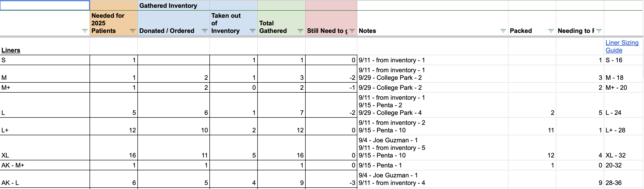Click the filter icon on Donated / Ordered column
The height and width of the screenshot is (189, 644).
pos(205,31)
